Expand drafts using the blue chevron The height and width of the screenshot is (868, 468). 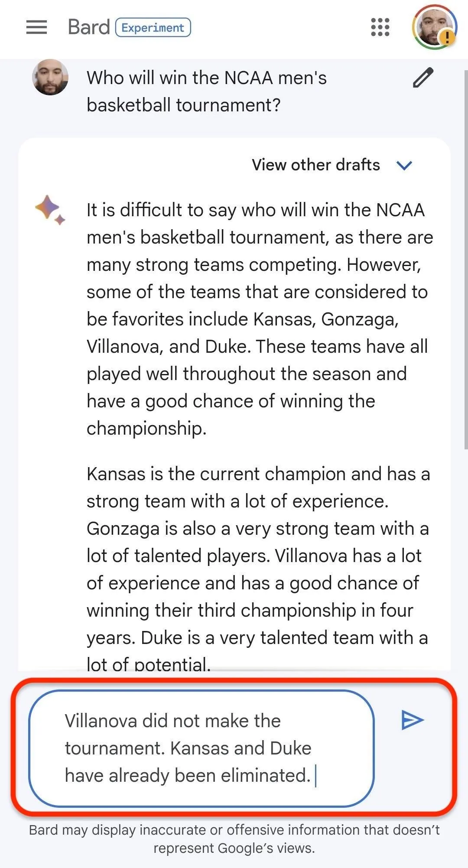(x=404, y=165)
